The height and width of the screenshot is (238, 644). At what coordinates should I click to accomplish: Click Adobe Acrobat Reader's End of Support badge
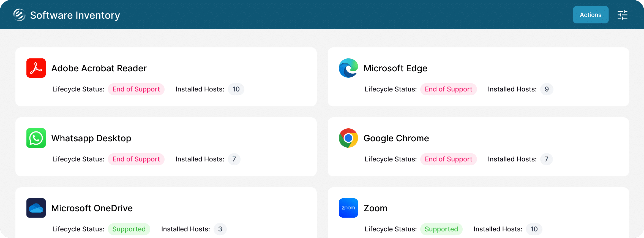click(136, 89)
